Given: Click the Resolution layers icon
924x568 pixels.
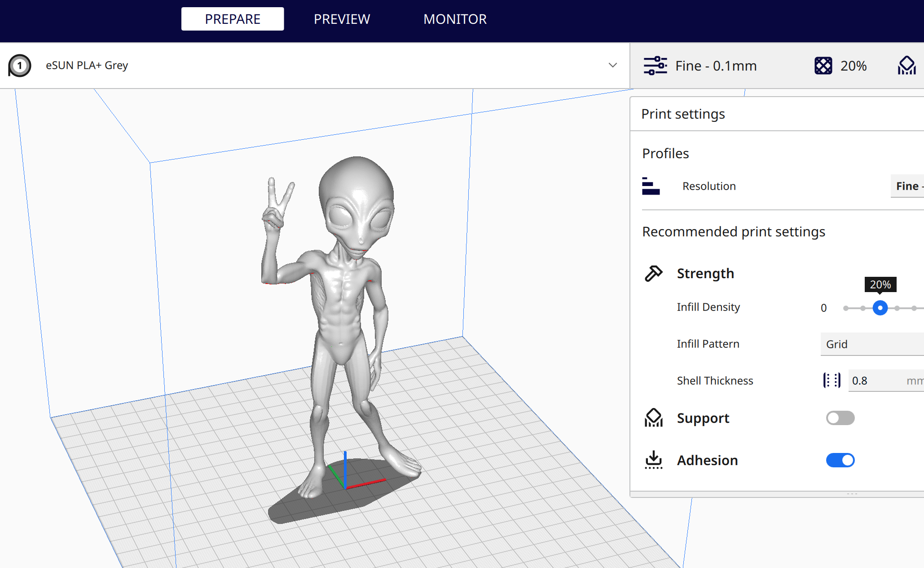Looking at the screenshot, I should click(x=651, y=186).
